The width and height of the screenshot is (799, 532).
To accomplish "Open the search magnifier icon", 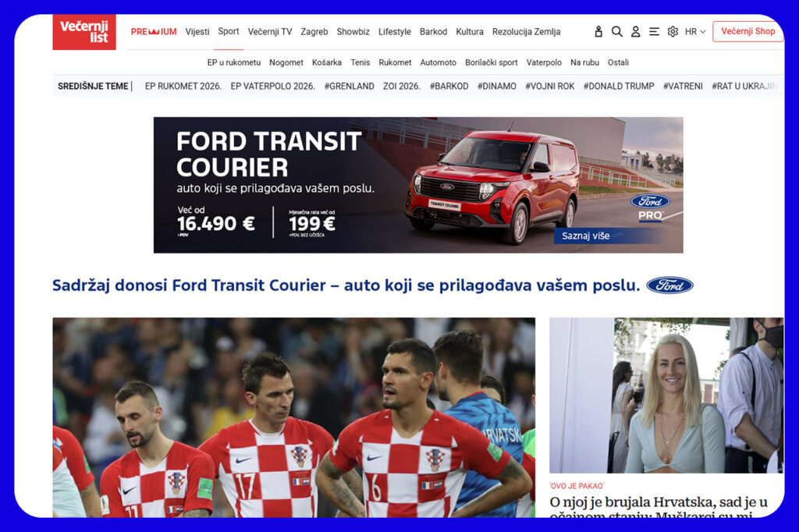I will click(x=616, y=32).
